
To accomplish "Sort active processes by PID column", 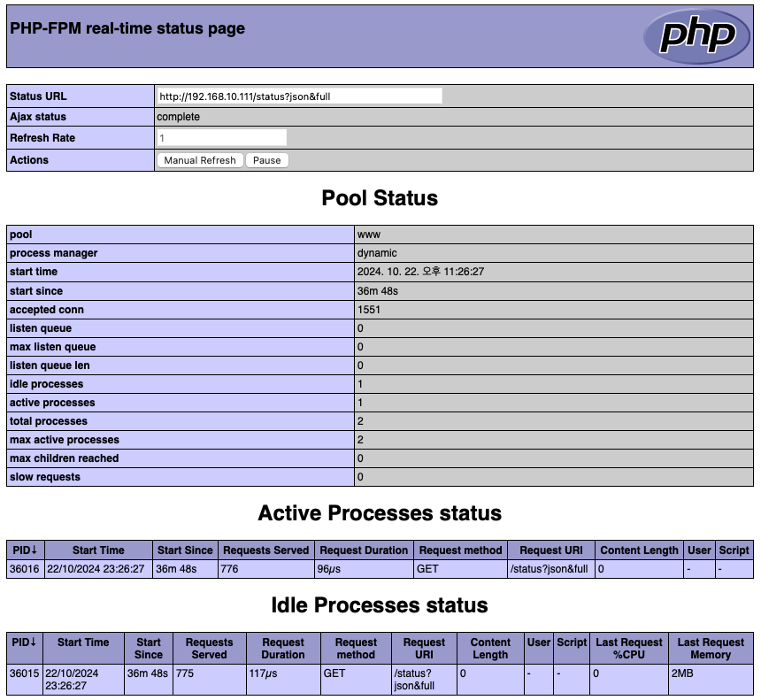I will [26, 550].
